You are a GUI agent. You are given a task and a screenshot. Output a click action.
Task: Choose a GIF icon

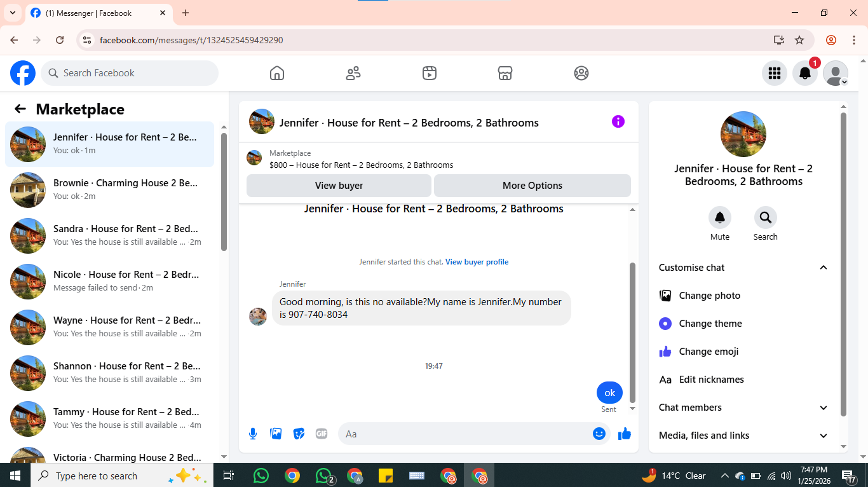(x=322, y=434)
